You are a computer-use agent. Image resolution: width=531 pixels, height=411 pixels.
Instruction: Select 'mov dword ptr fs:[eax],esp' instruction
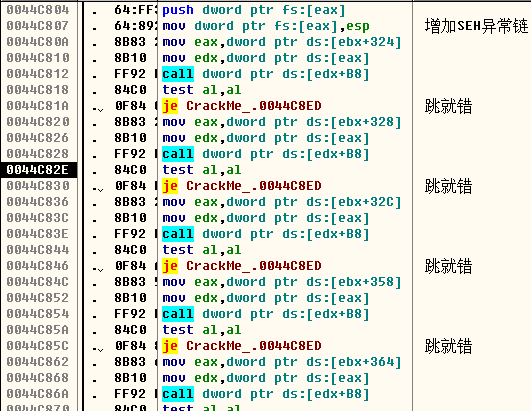click(266, 26)
